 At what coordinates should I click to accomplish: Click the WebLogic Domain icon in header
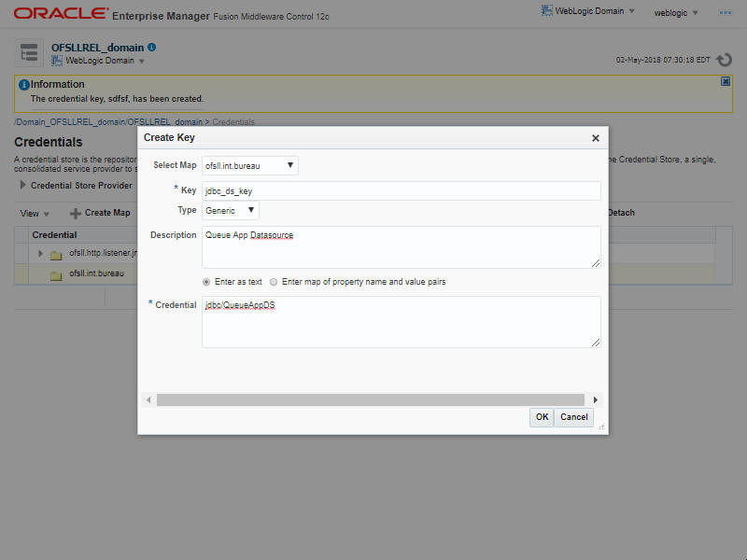pos(547,10)
